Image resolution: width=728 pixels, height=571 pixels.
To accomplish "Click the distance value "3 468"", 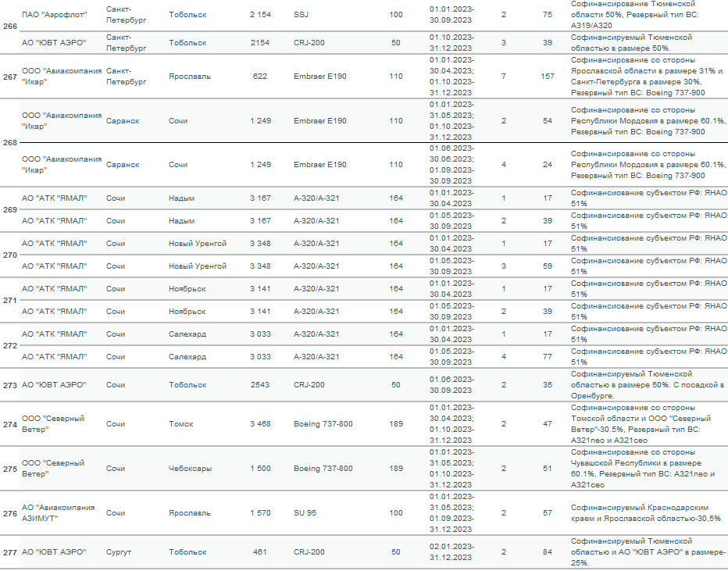I will tap(260, 424).
